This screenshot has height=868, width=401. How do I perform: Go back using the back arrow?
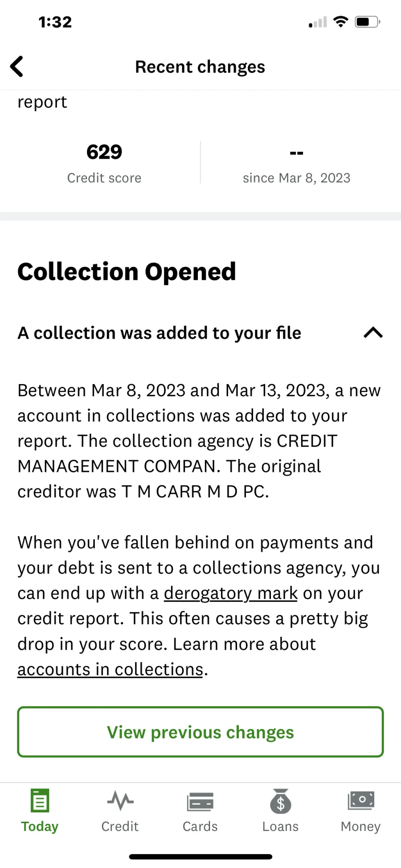16,67
